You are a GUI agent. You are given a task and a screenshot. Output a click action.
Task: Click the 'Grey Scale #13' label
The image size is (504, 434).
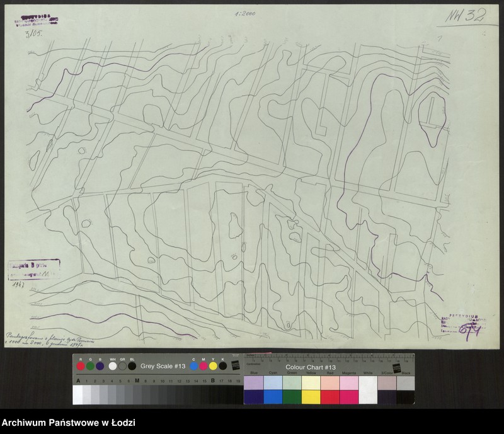(162, 365)
